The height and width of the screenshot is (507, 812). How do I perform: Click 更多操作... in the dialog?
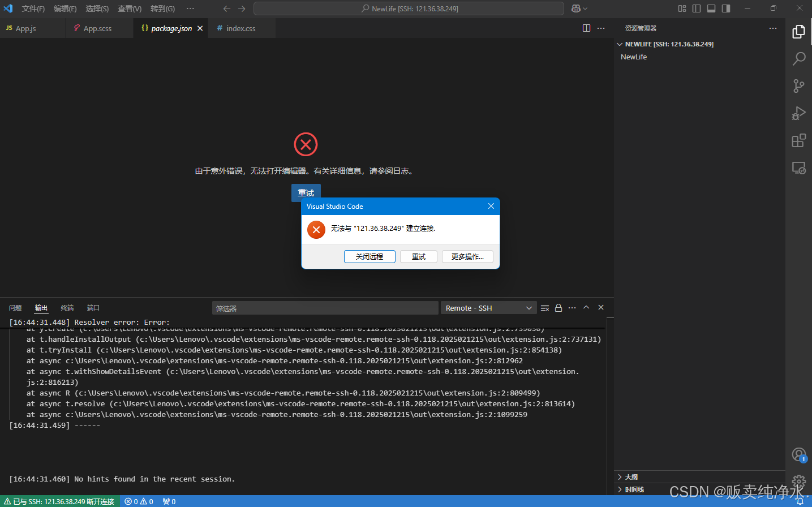pos(467,257)
